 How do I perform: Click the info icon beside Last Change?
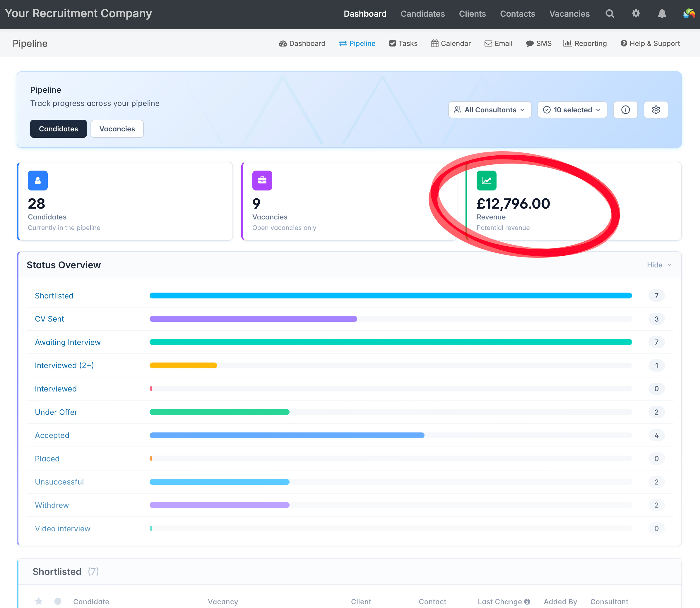(x=527, y=602)
